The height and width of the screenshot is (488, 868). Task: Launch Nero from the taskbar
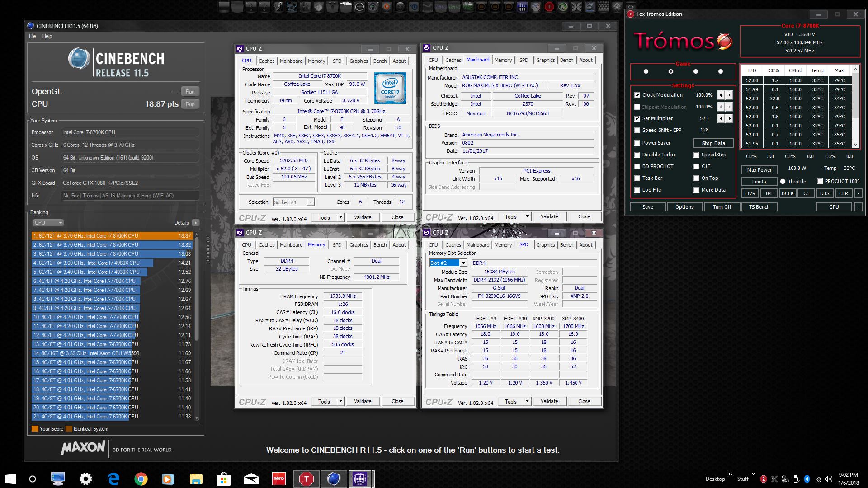pyautogui.click(x=278, y=479)
